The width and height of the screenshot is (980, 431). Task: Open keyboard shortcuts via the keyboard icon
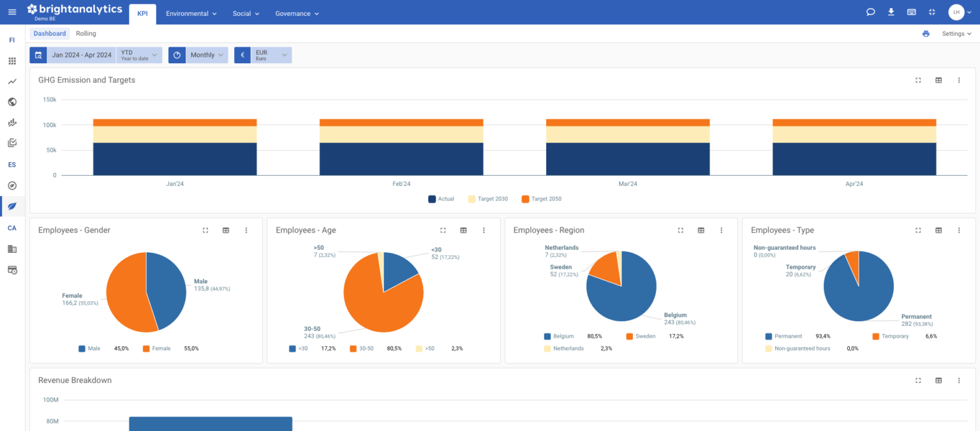pyautogui.click(x=911, y=11)
